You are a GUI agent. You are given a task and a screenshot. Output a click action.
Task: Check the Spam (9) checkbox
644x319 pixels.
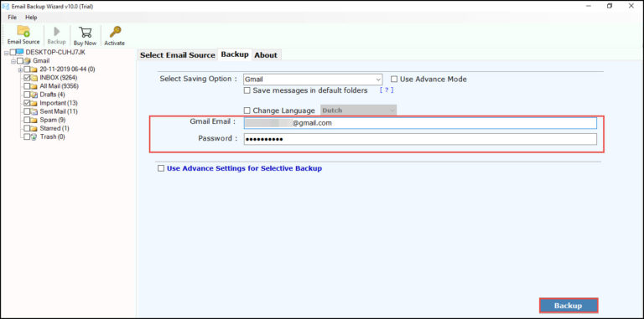point(27,120)
